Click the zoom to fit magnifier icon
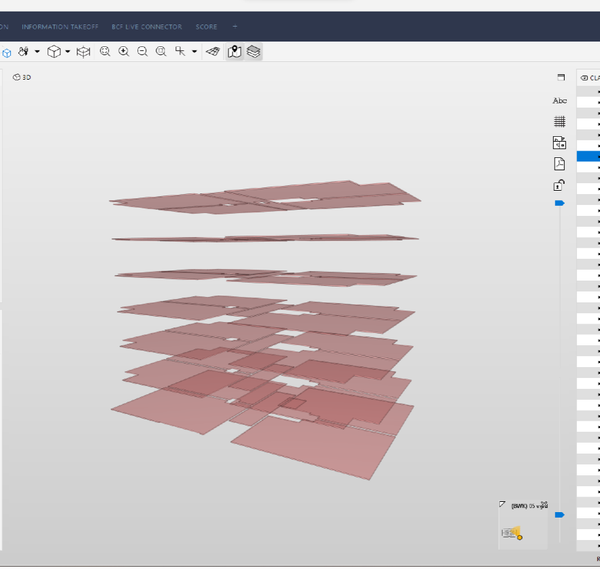The image size is (600, 570). [x=105, y=52]
